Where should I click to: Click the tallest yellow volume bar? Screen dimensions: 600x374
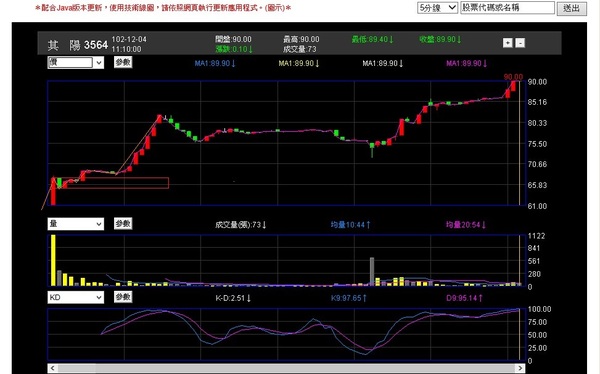tap(53, 260)
